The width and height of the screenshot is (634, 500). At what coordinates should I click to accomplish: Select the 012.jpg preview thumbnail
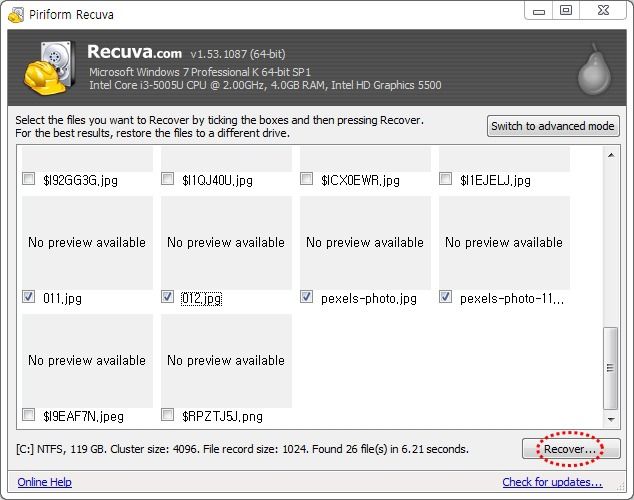[226, 243]
